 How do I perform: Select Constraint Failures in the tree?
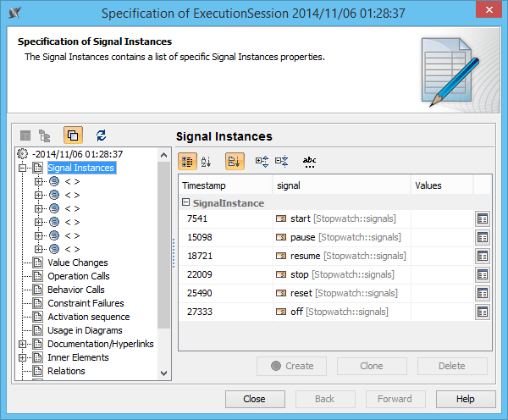click(86, 303)
